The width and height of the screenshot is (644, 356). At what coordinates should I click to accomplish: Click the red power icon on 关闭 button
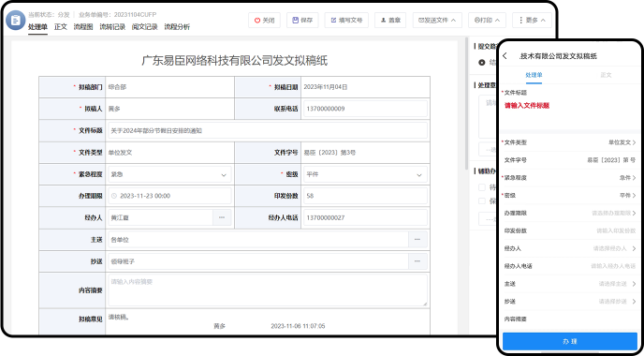(x=257, y=21)
